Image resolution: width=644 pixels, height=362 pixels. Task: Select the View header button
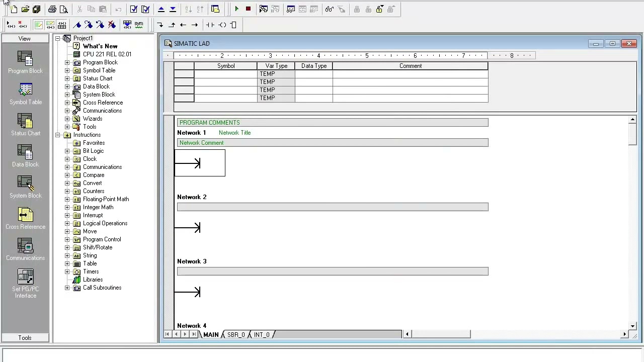[25, 39]
